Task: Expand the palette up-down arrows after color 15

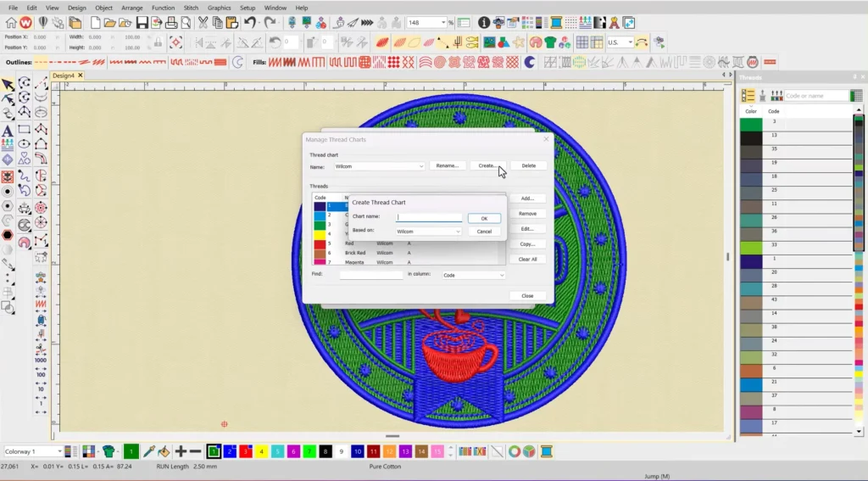Action: (x=450, y=451)
